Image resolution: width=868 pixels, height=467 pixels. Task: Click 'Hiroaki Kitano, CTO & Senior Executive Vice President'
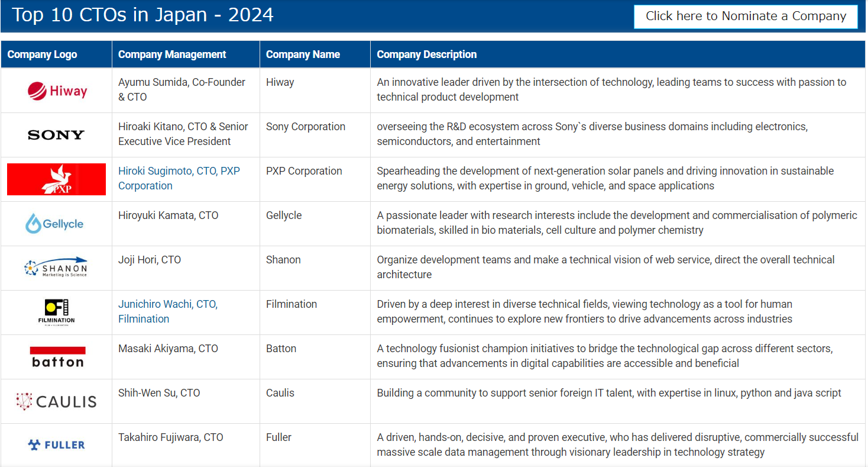[183, 134]
